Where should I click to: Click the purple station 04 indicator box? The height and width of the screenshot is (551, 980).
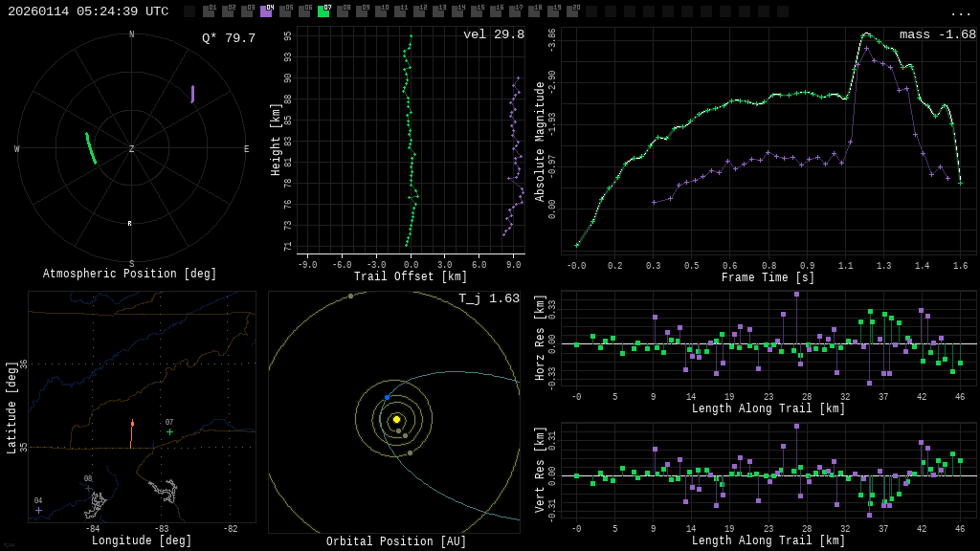(266, 11)
